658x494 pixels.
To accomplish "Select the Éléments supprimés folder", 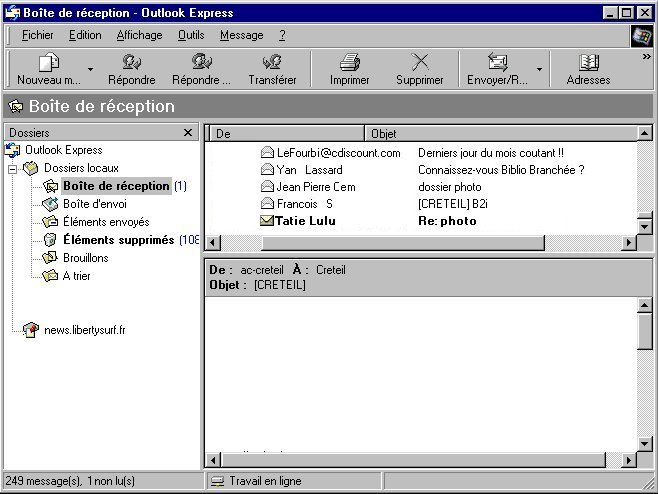I will coord(119,240).
